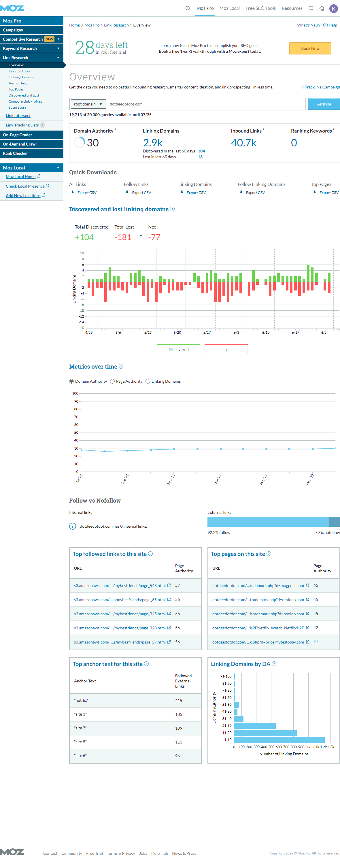Open help icon beside Top pages on this site

point(269,554)
